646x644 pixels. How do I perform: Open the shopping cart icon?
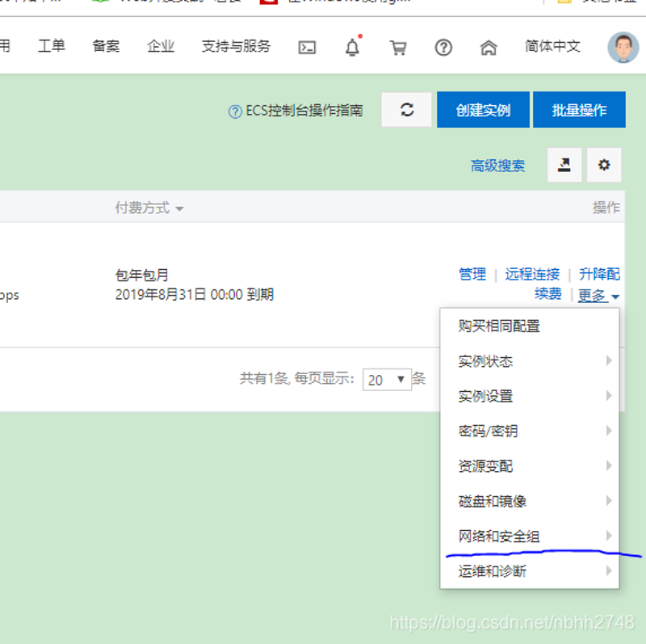coord(397,47)
